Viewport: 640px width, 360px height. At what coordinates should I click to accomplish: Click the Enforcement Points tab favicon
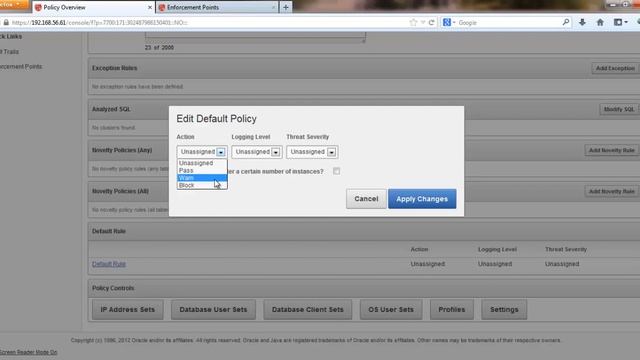coord(162,7)
